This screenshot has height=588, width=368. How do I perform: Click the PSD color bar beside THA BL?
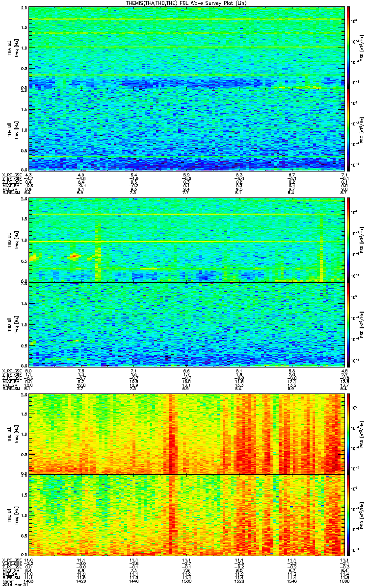(348, 48)
